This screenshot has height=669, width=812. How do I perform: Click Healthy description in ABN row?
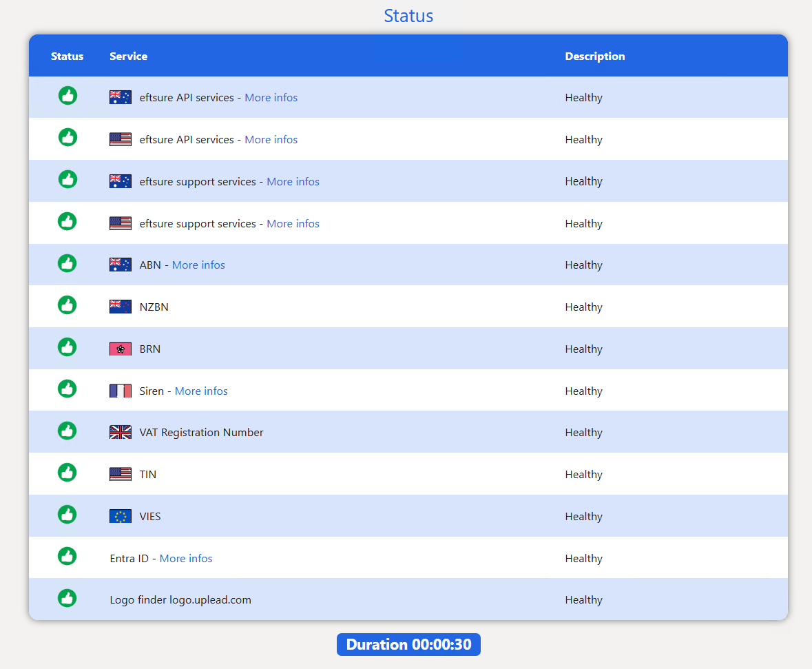click(583, 265)
